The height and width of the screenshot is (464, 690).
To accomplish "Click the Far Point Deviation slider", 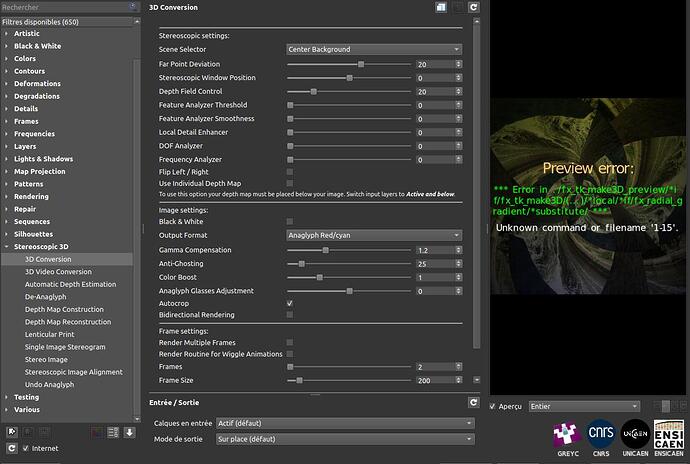I will (349, 64).
